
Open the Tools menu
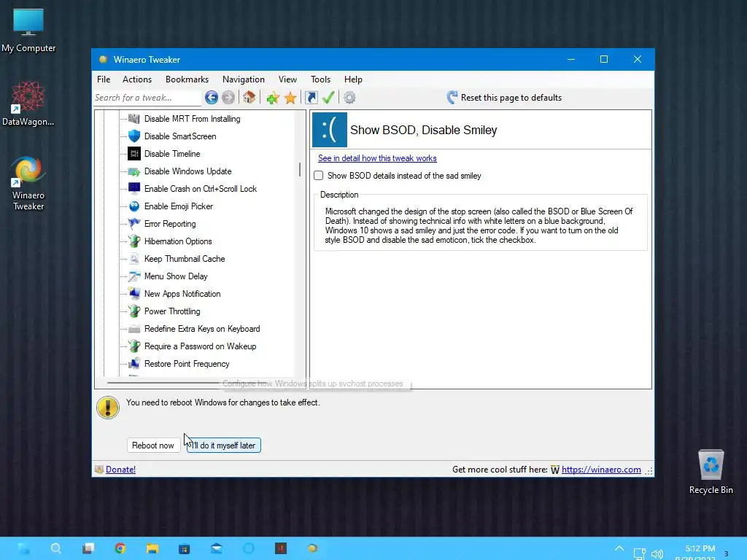[321, 79]
